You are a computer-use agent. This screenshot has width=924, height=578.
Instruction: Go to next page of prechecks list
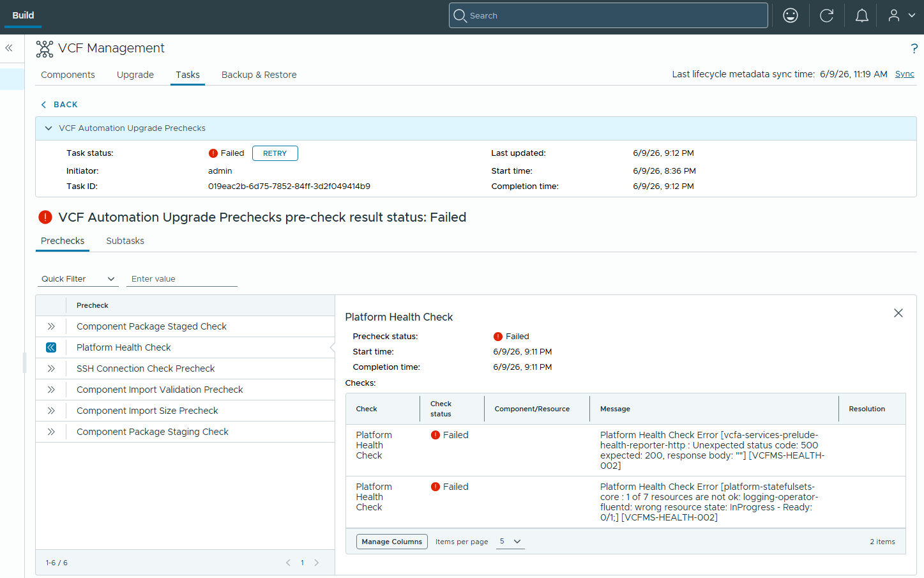(316, 563)
